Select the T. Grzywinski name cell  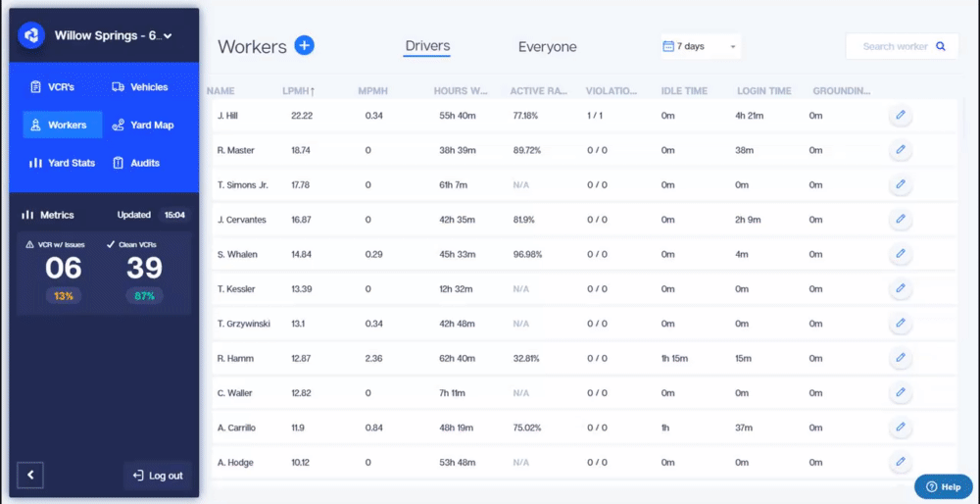click(x=244, y=324)
